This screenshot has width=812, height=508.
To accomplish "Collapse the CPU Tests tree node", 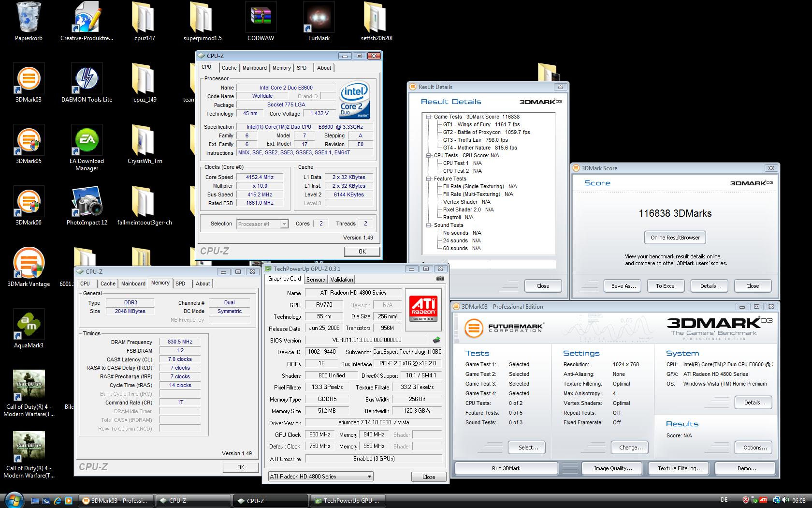I will click(x=429, y=155).
